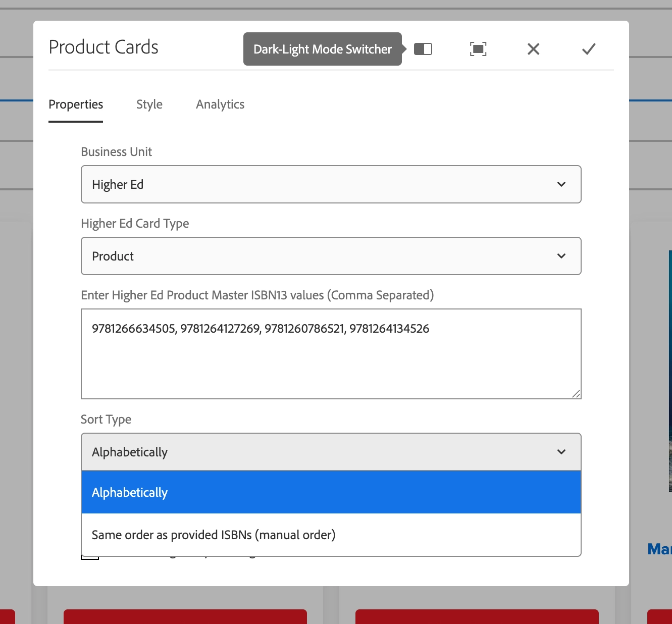Confirm changes with the checkmark icon
Viewport: 672px width, 624px height.
[588, 49]
